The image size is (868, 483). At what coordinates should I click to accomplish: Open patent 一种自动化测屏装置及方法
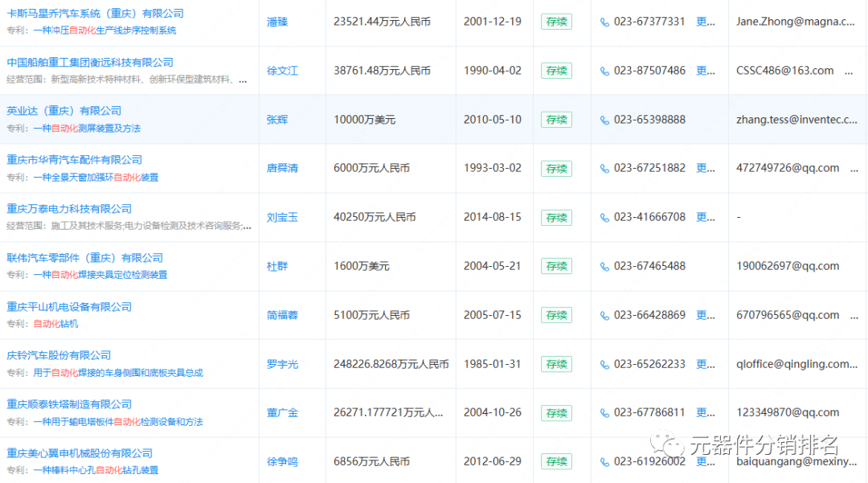[x=87, y=129]
